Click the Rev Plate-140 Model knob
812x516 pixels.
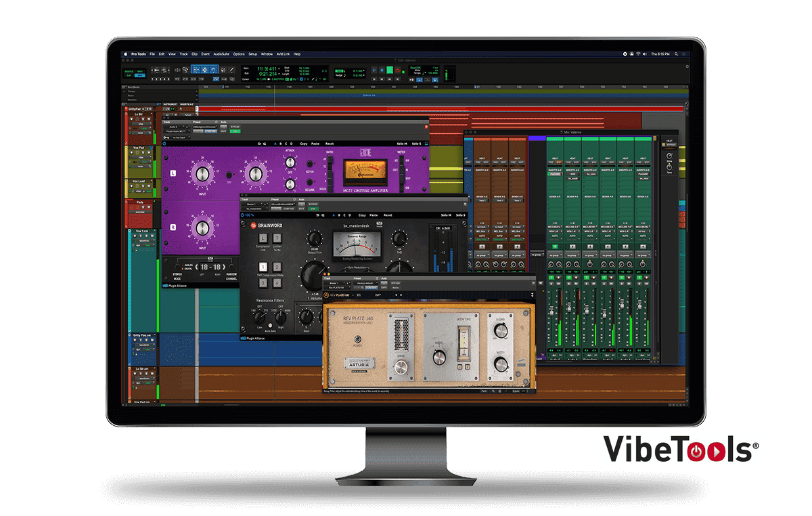pos(439,358)
